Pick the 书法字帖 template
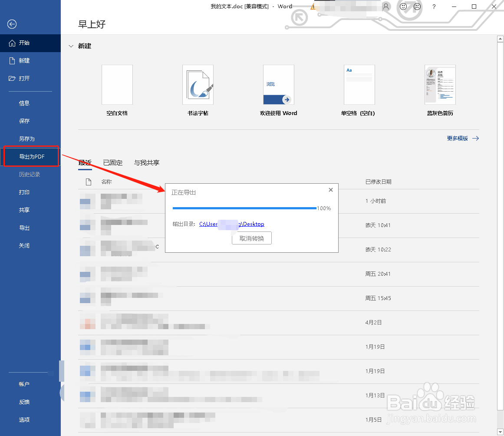 pyautogui.click(x=198, y=85)
